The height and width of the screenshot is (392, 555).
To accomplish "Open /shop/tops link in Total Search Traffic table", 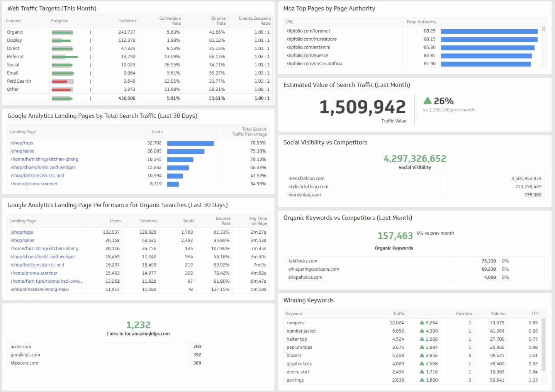I will [x=22, y=143].
